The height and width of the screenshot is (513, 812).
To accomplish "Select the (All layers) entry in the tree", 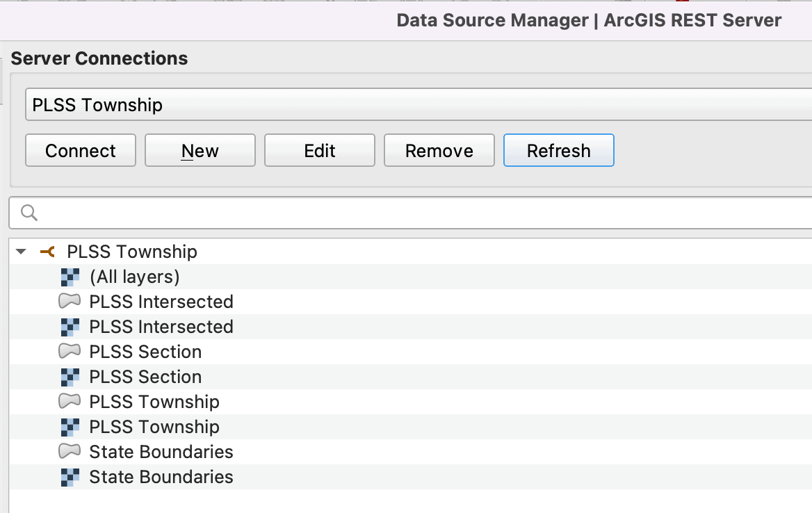I will click(x=134, y=277).
